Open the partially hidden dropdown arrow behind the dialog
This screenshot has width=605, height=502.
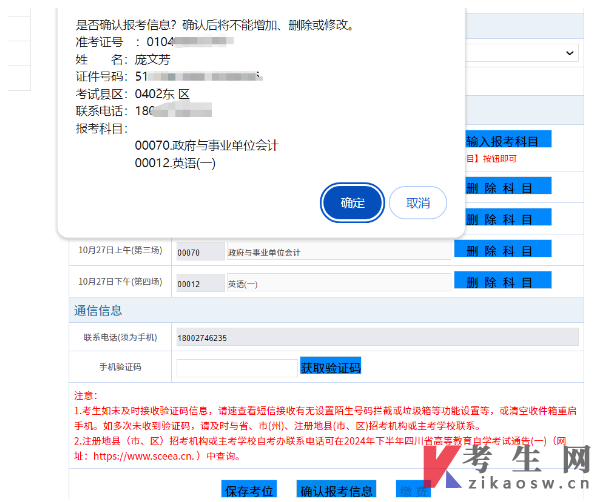point(570,53)
